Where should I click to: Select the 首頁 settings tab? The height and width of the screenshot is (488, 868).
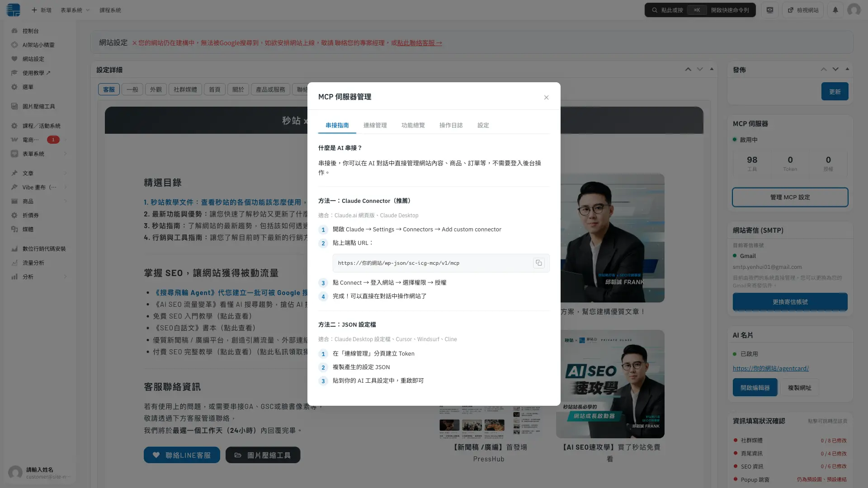(x=215, y=89)
